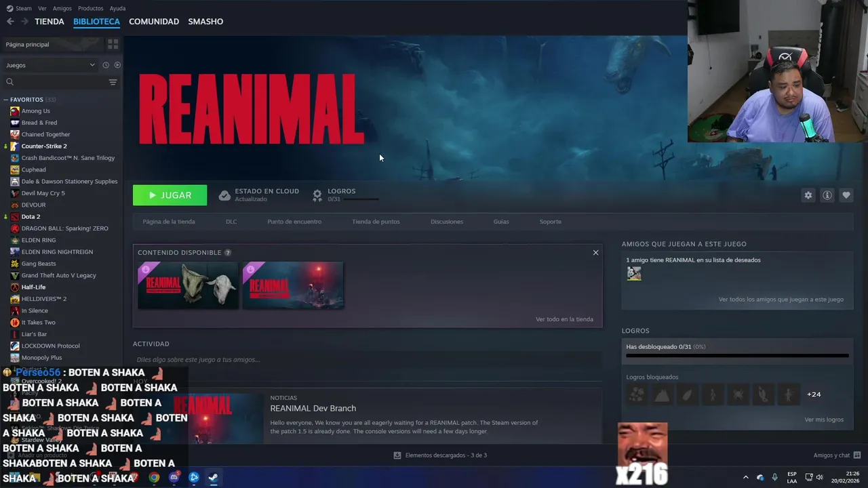The width and height of the screenshot is (868, 488).
Task: Select Dota 2 in library
Action: pos(31,217)
